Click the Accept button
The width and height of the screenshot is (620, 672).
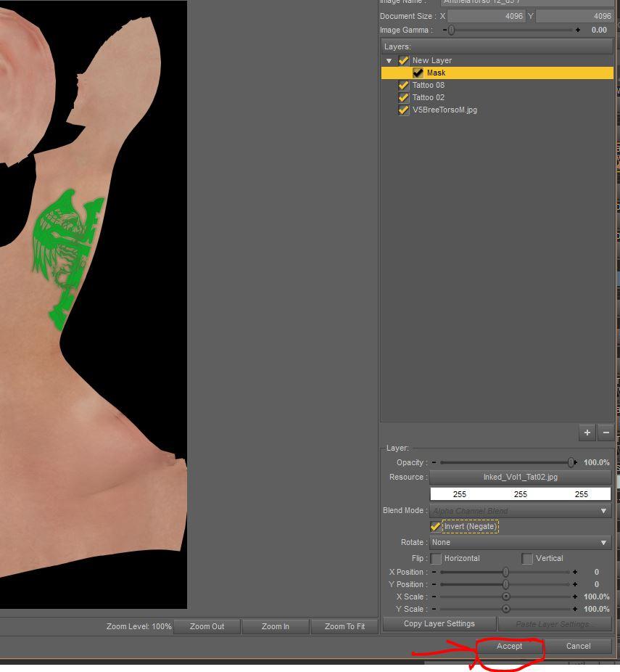[509, 646]
